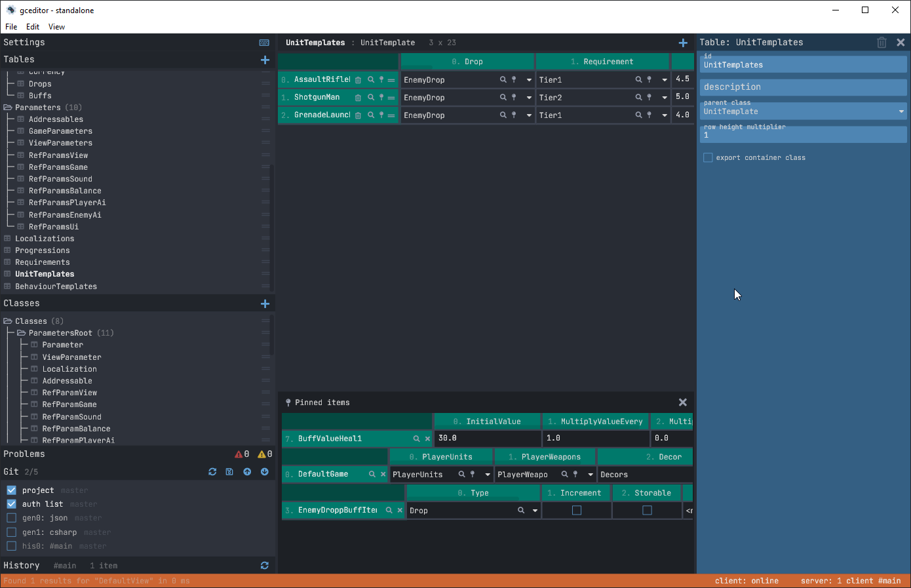This screenshot has height=588, width=911.
Task: Click the search icon on the GrenadeLauncher row
Action: (x=370, y=115)
